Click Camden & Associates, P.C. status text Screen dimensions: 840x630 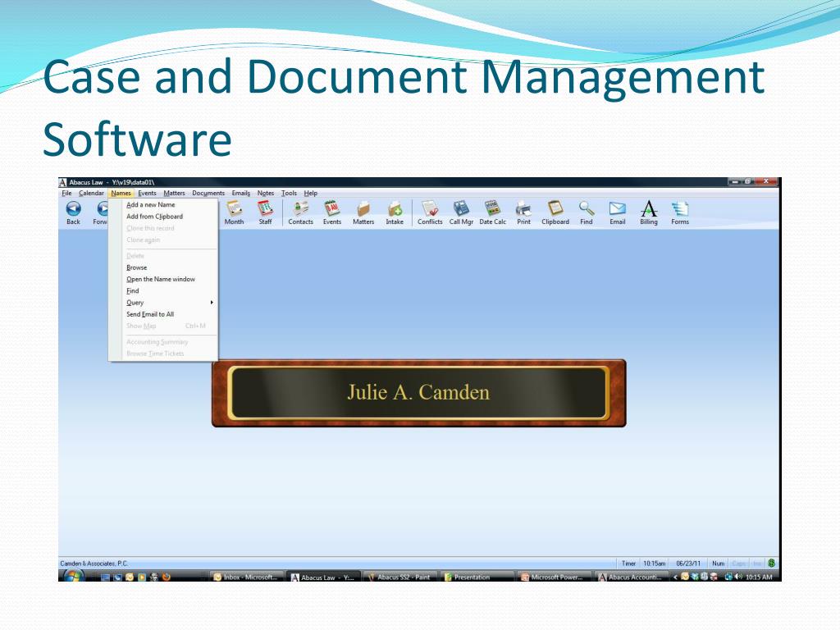(94, 564)
